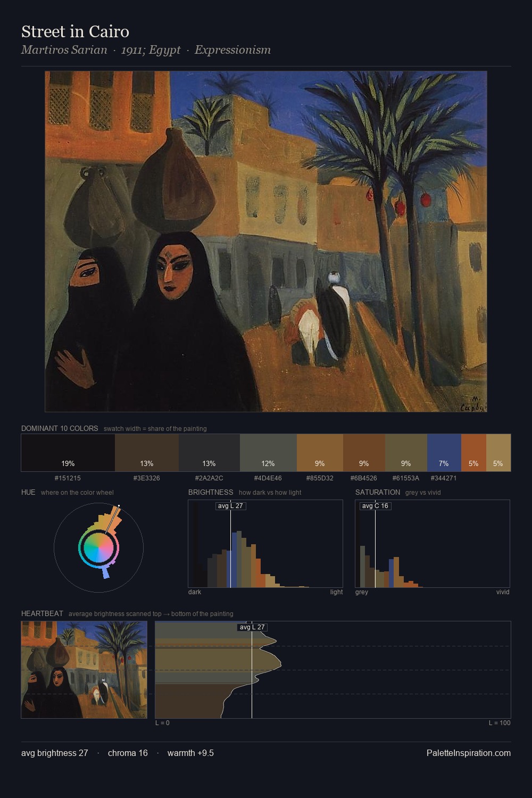This screenshot has width=532, height=798.
Task: Click the PaletteInspiration.com link
Action: (469, 753)
